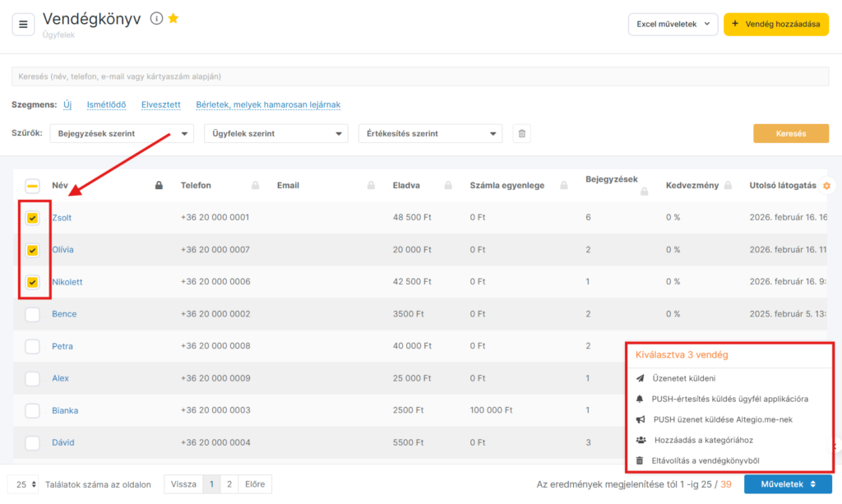Expand the Értékesítés szerint filter
842x504 pixels.
[430, 134]
